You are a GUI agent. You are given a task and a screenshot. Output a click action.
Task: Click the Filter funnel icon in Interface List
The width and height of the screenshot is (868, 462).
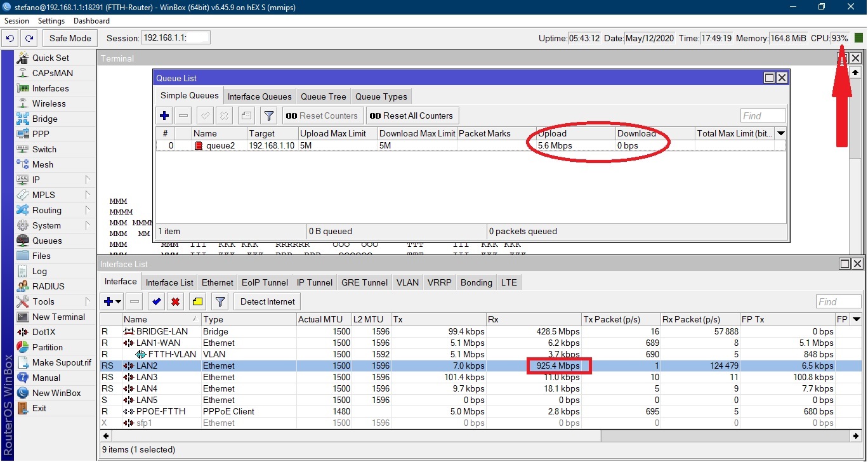[x=220, y=301]
